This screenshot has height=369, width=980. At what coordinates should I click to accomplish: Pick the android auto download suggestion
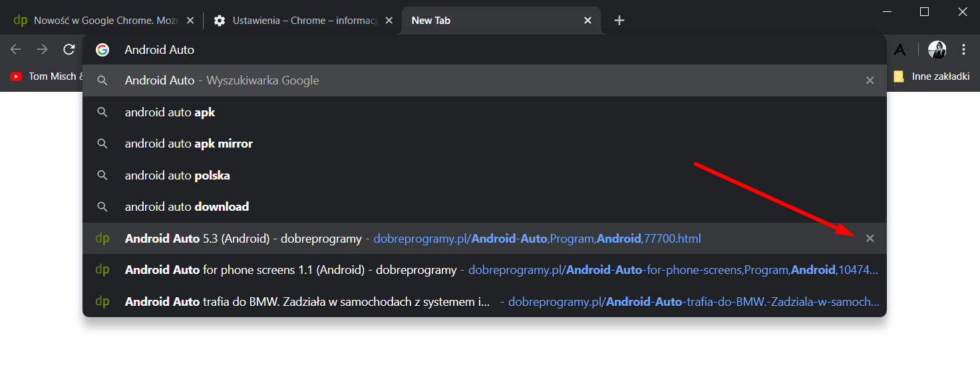pos(187,207)
